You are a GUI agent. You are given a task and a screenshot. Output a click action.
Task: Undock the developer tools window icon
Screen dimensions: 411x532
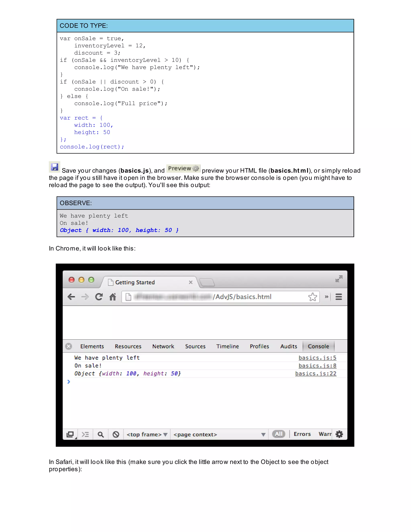pyautogui.click(x=70, y=434)
